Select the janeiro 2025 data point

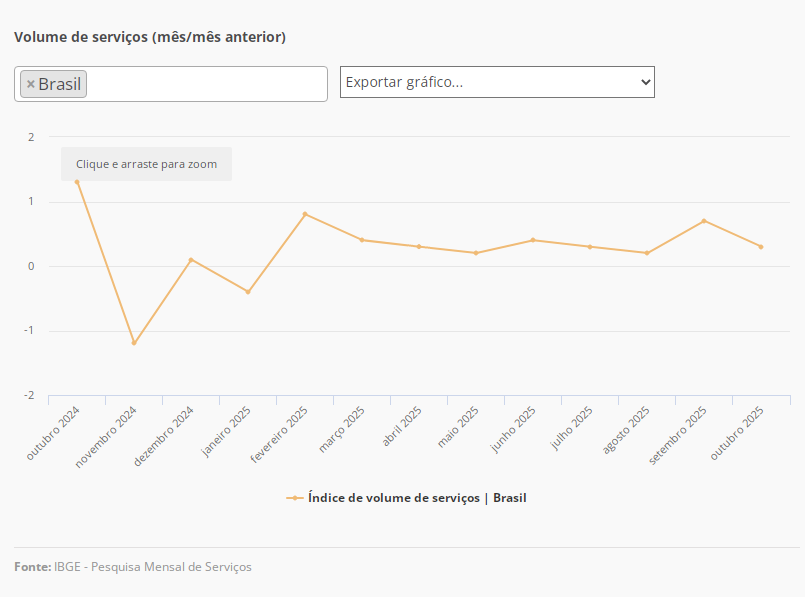pyautogui.click(x=248, y=292)
